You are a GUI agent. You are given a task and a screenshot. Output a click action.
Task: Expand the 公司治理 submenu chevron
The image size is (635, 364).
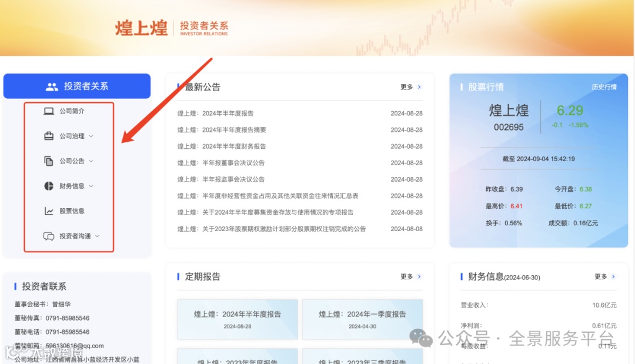[x=91, y=136]
